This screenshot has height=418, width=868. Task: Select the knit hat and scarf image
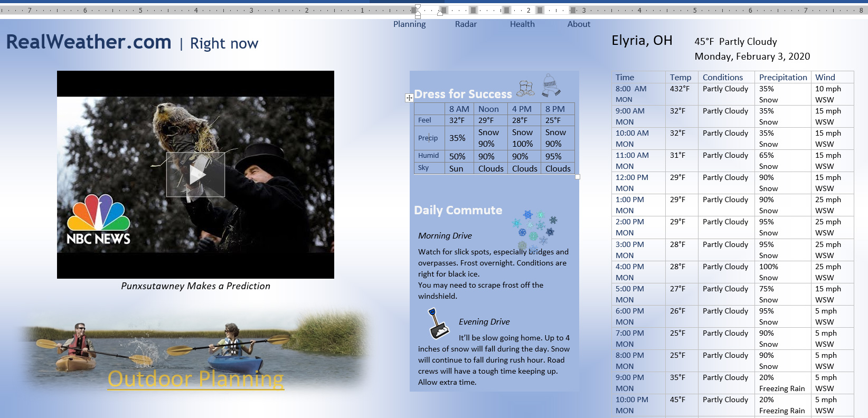[x=550, y=85]
